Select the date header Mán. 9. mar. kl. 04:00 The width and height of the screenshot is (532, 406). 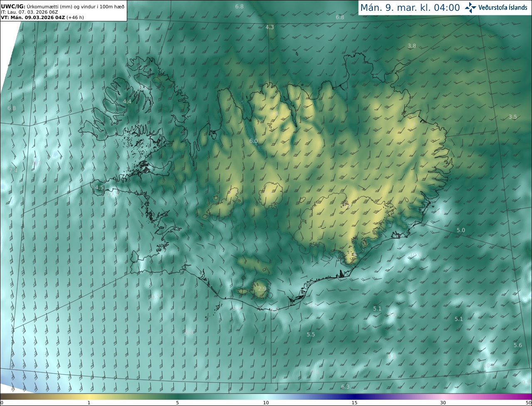[410, 7]
